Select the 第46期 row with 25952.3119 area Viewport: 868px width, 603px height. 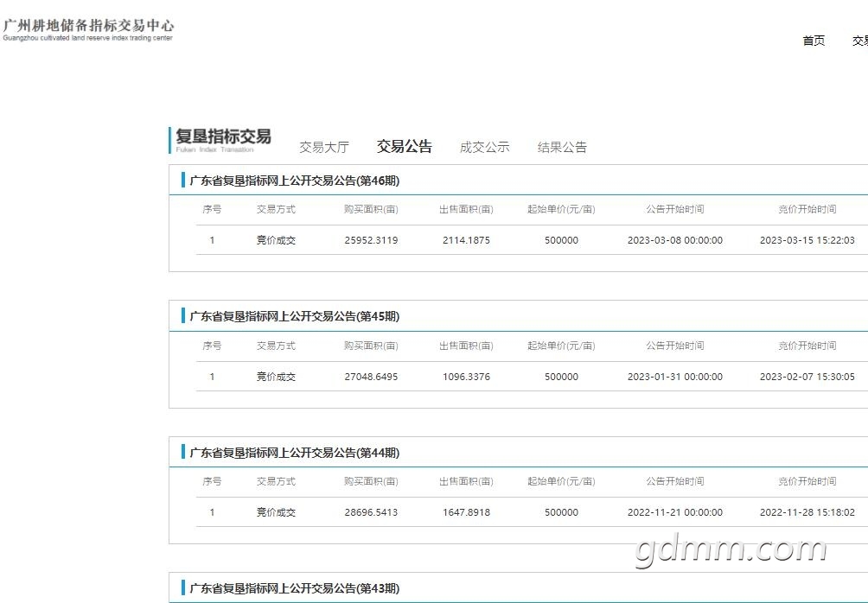point(532,240)
